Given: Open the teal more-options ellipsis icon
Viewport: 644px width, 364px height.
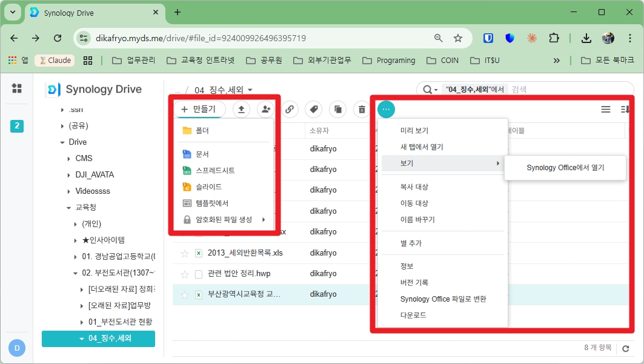Looking at the screenshot, I should (x=386, y=109).
